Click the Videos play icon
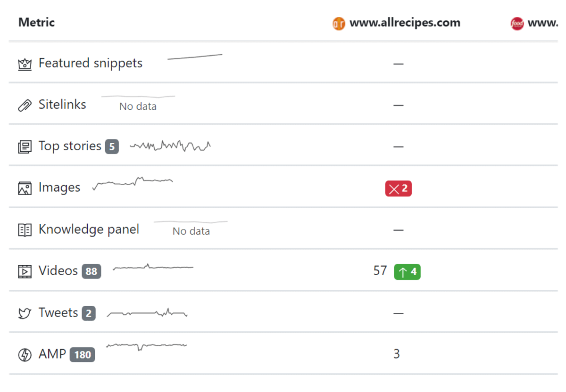The width and height of the screenshot is (566, 392). click(25, 271)
